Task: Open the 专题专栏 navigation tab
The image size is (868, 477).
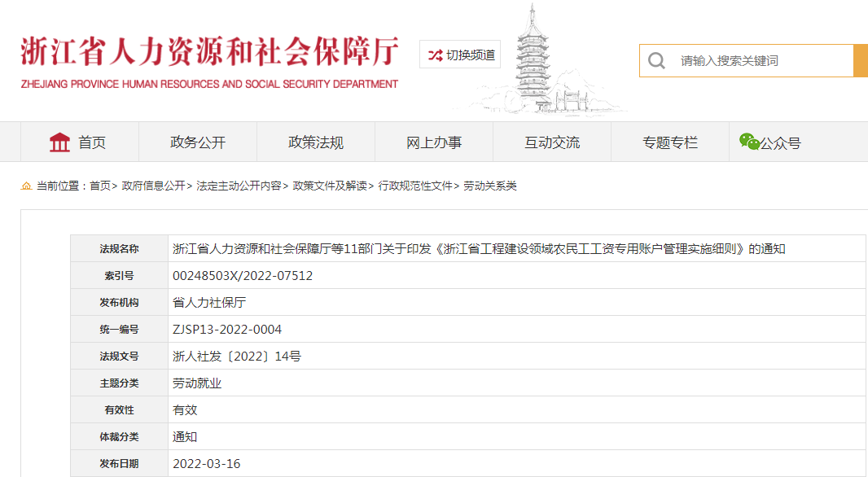Action: pyautogui.click(x=670, y=142)
